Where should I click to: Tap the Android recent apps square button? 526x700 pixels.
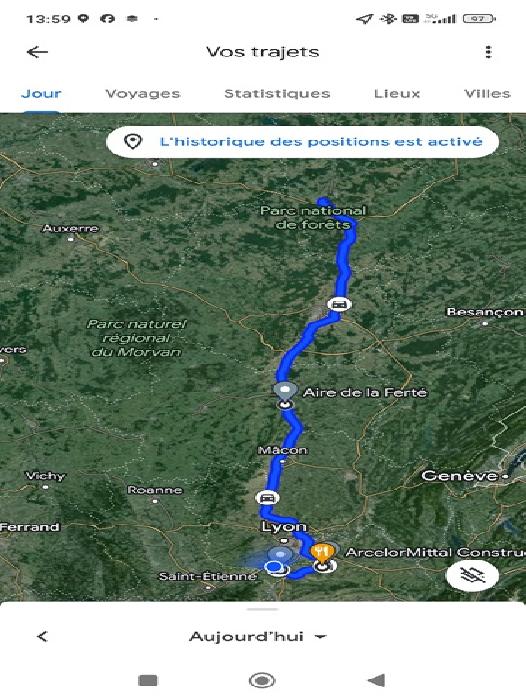148,680
